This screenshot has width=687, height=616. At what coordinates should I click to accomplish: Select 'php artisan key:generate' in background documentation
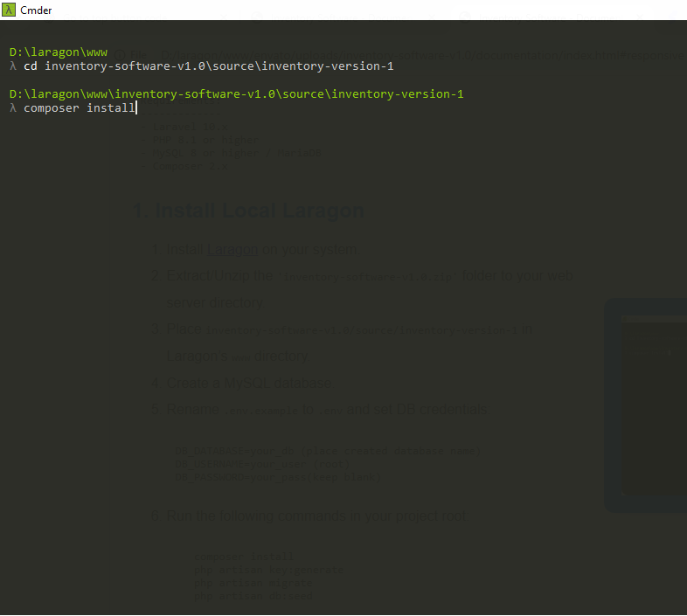269,570
